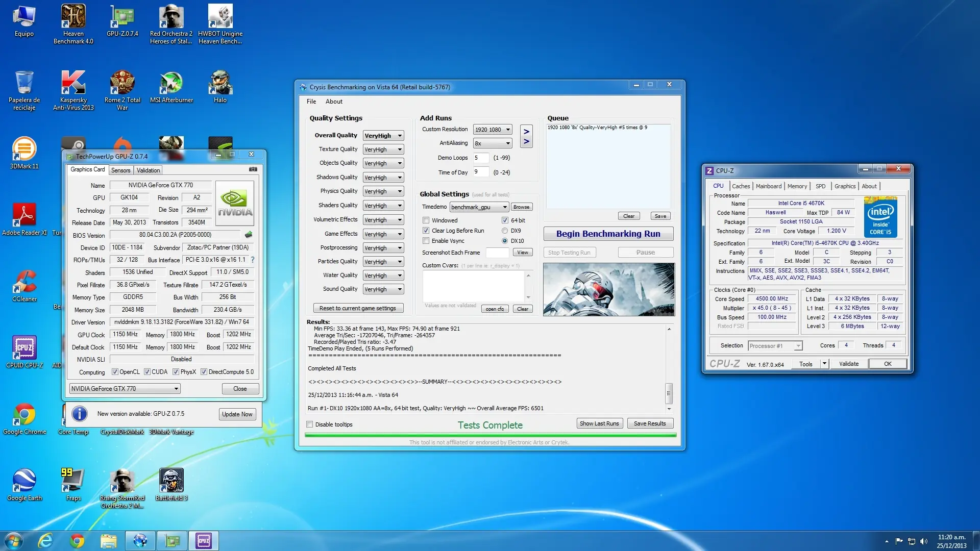The height and width of the screenshot is (551, 980).
Task: Open the About menu in Crysis benchmark tool
Action: pyautogui.click(x=334, y=102)
